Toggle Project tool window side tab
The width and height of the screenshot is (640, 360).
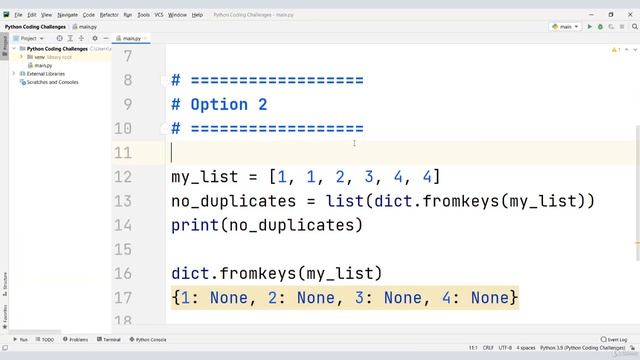[4, 46]
